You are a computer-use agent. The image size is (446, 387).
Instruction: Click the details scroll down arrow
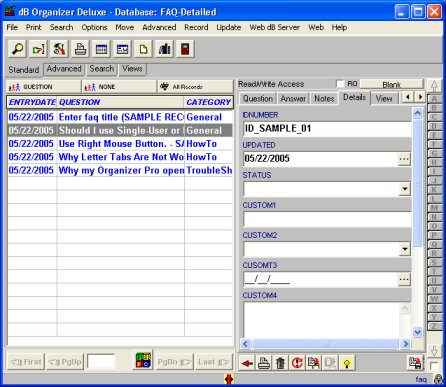click(417, 332)
